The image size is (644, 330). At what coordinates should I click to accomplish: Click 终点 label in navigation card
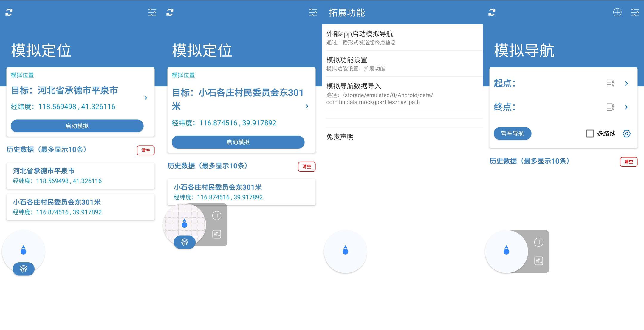(504, 107)
